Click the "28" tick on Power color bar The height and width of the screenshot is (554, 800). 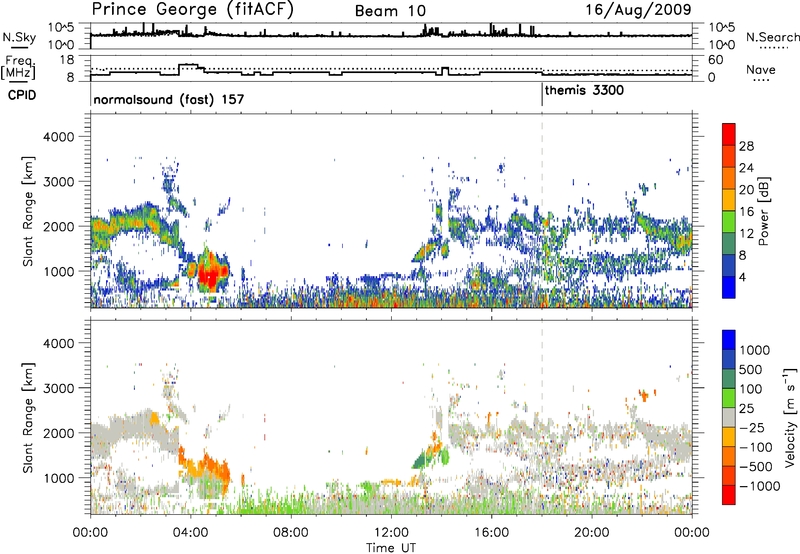pyautogui.click(x=746, y=146)
